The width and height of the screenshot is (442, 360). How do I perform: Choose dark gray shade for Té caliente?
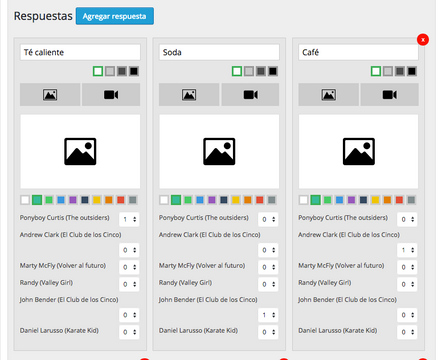coord(122,71)
